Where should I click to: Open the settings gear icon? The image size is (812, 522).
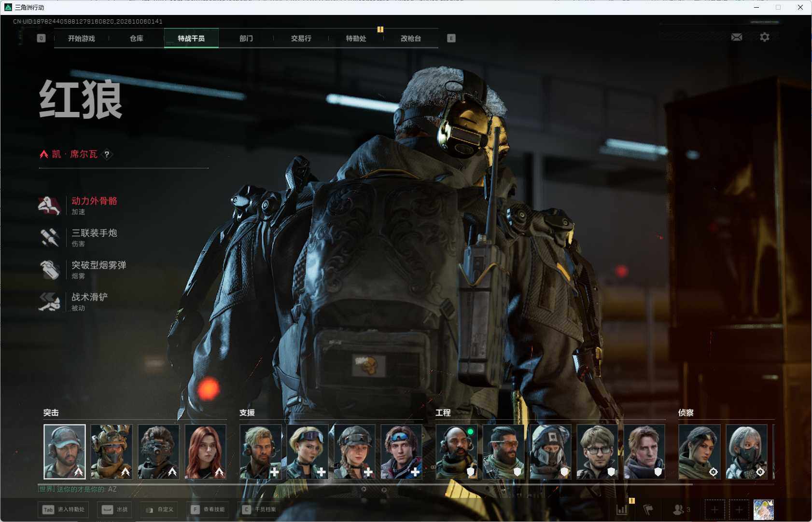point(765,37)
